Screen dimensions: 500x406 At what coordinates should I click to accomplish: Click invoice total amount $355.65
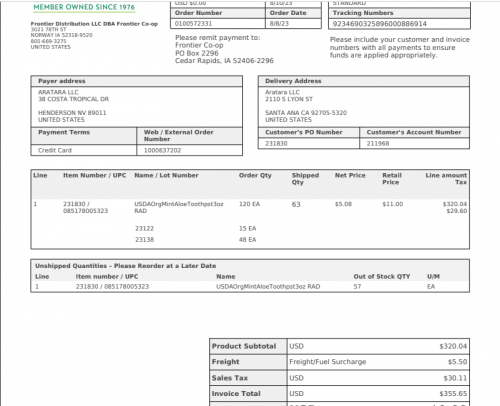(453, 394)
